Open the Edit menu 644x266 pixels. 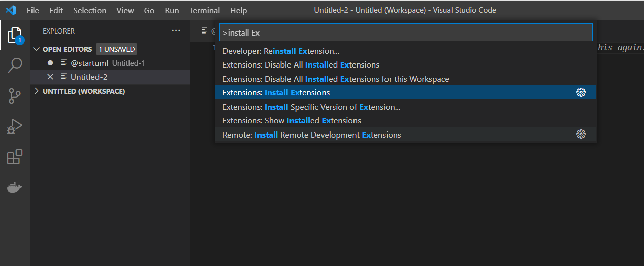pos(56,10)
